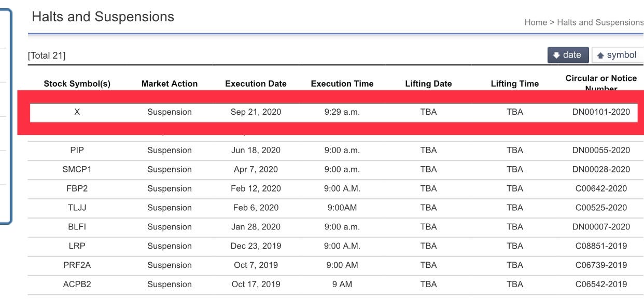Image resolution: width=644 pixels, height=299 pixels.
Task: Open circular DN00007-2020 for BLFI
Action: [x=601, y=227]
